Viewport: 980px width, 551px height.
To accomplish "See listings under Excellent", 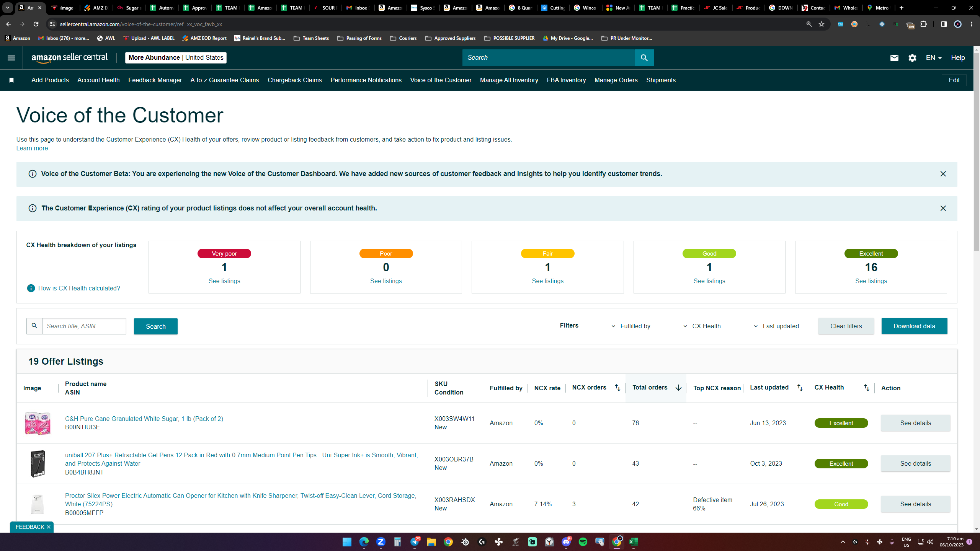I will 871,281.
